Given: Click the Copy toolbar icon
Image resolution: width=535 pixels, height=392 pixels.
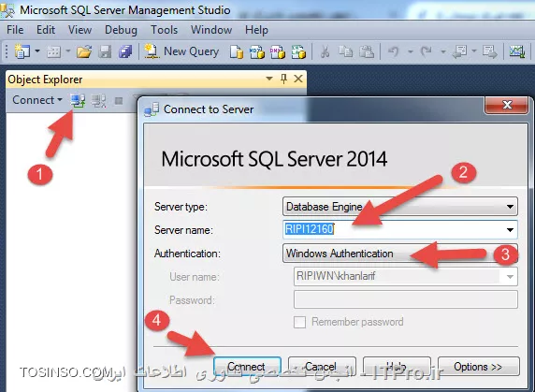Looking at the screenshot, I should pyautogui.click(x=346, y=51).
